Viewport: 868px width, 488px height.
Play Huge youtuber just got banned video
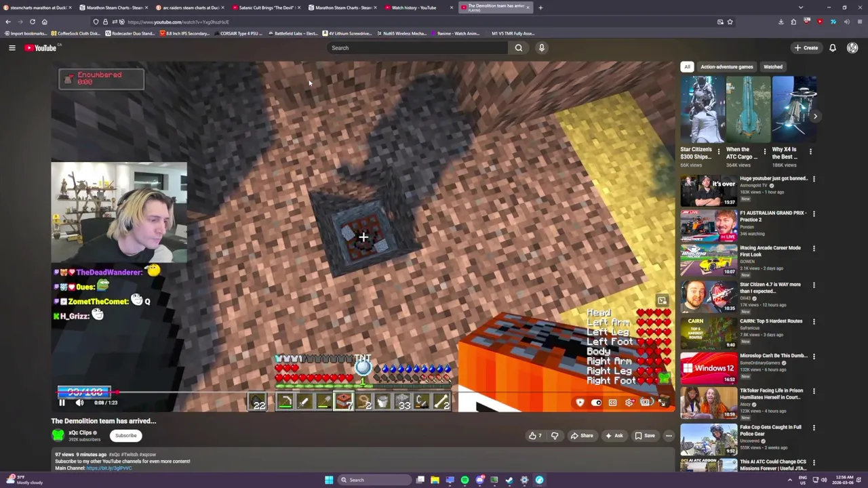click(x=709, y=191)
